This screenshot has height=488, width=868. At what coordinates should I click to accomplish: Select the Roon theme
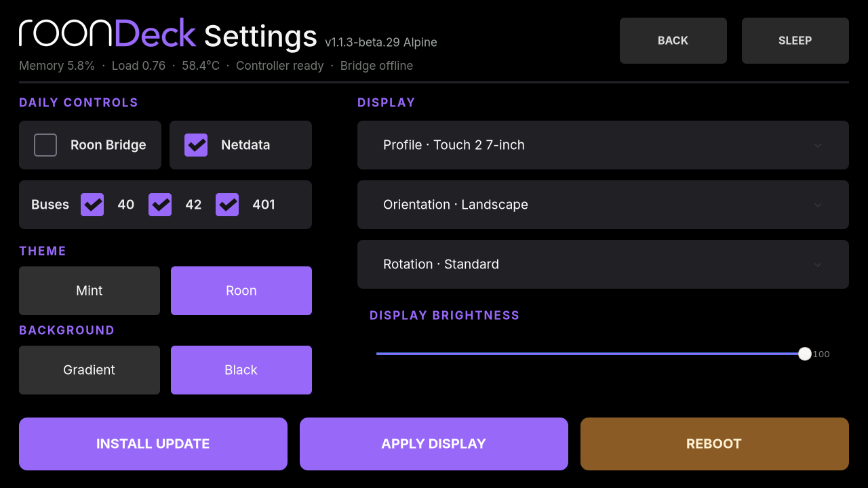click(x=241, y=291)
